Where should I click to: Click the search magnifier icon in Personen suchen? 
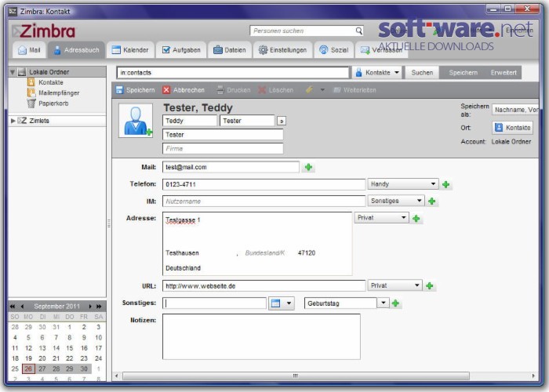click(358, 31)
